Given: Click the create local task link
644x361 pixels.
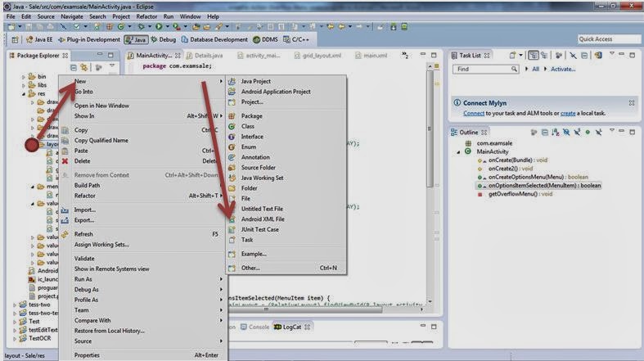Looking at the screenshot, I should click(568, 113).
